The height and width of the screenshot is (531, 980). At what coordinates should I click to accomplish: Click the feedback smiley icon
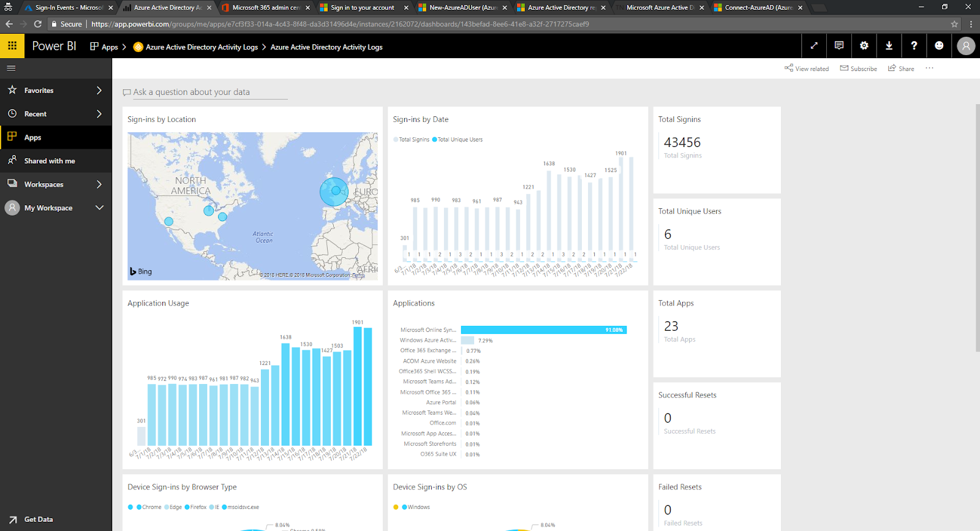click(x=939, y=46)
